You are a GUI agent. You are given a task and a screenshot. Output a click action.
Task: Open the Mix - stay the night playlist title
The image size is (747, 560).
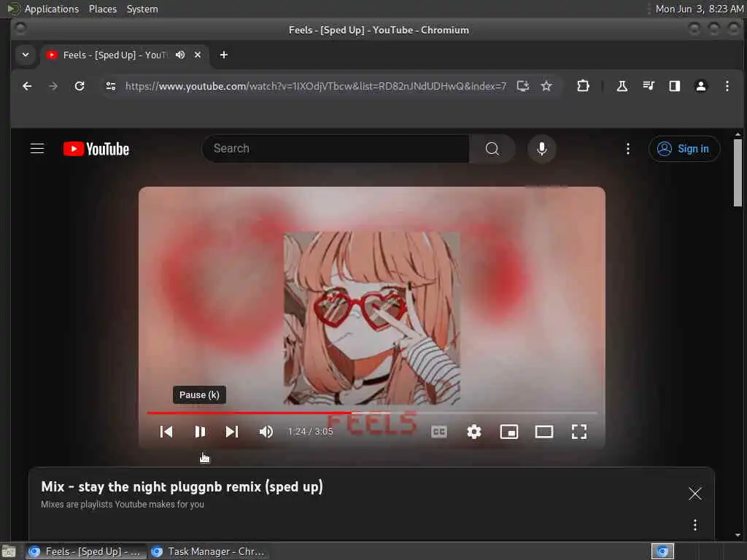(x=182, y=486)
